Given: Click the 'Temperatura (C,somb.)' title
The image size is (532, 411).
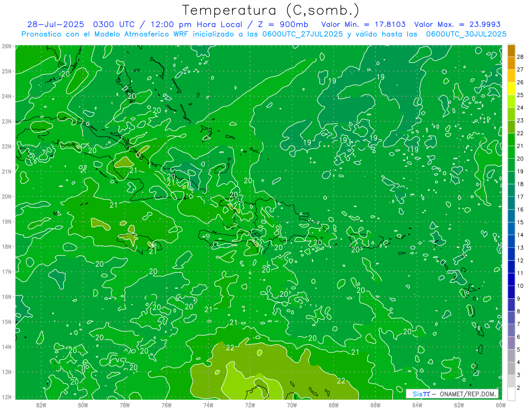Looking at the screenshot, I should [271, 10].
